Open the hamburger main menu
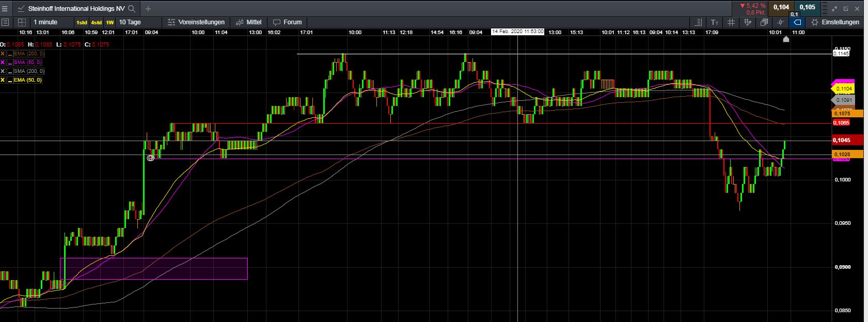The image size is (868, 322). coord(5,8)
